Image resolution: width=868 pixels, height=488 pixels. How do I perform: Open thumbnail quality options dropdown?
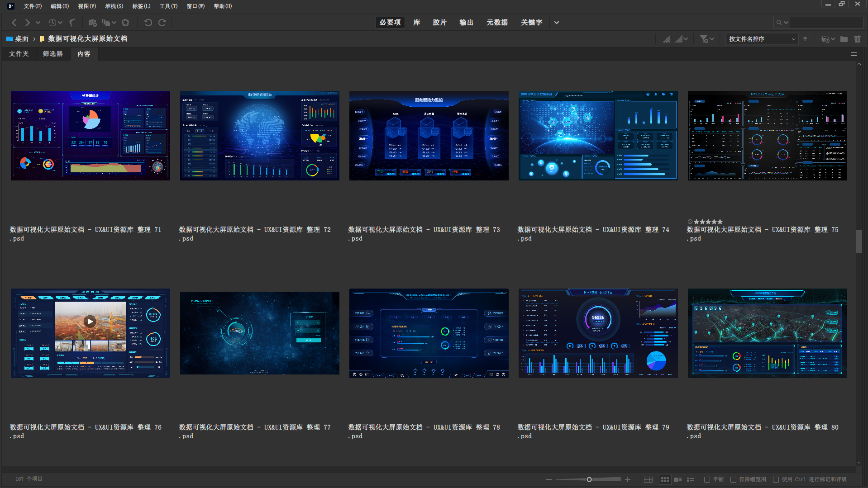point(682,39)
